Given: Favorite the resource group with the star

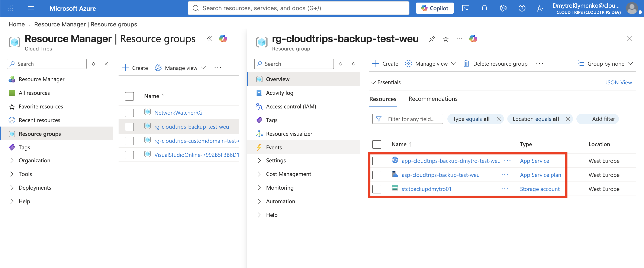Looking at the screenshot, I should pyautogui.click(x=446, y=39).
